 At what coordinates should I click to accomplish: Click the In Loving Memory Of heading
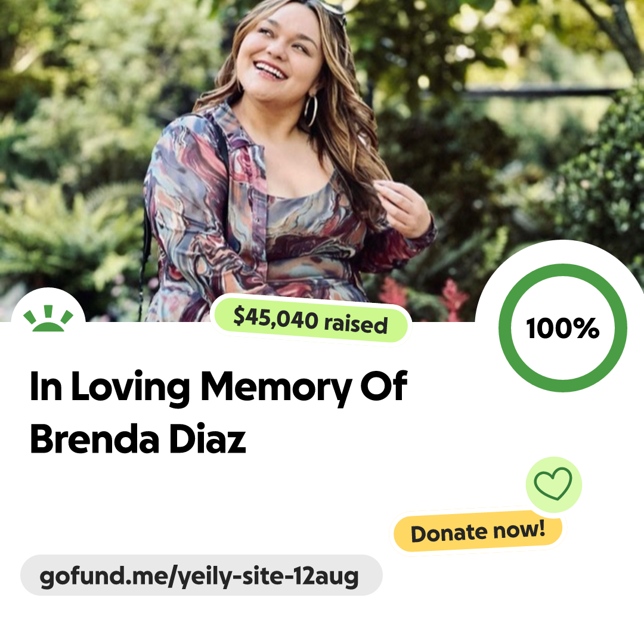(218, 387)
